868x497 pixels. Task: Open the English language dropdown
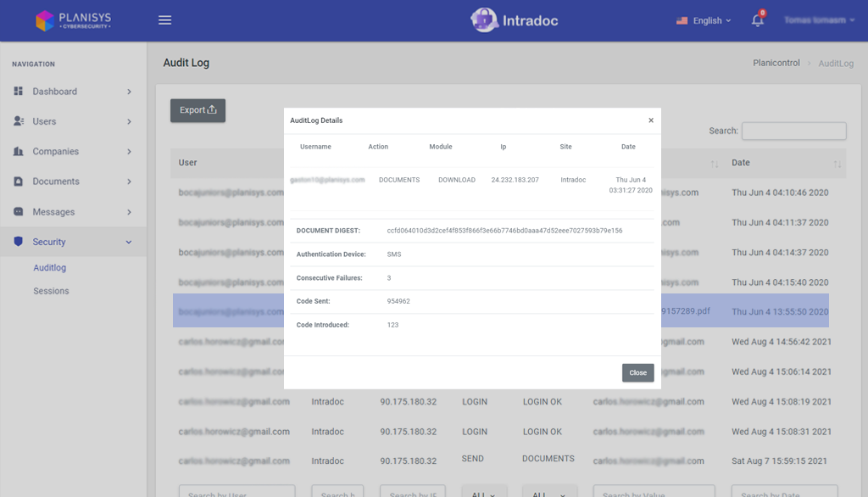click(x=704, y=20)
